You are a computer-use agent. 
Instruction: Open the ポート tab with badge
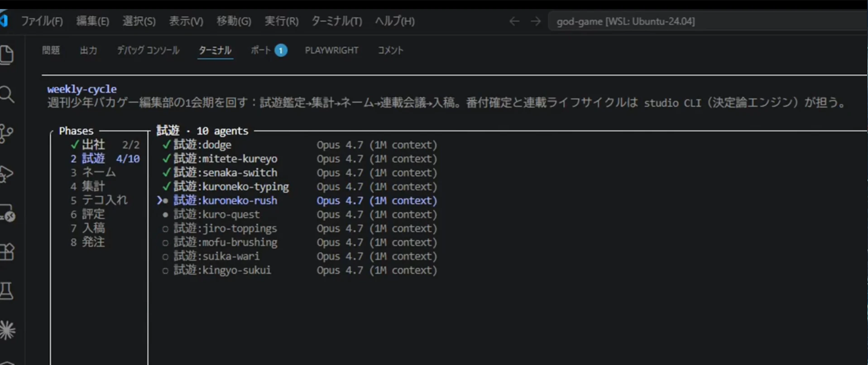pos(269,50)
